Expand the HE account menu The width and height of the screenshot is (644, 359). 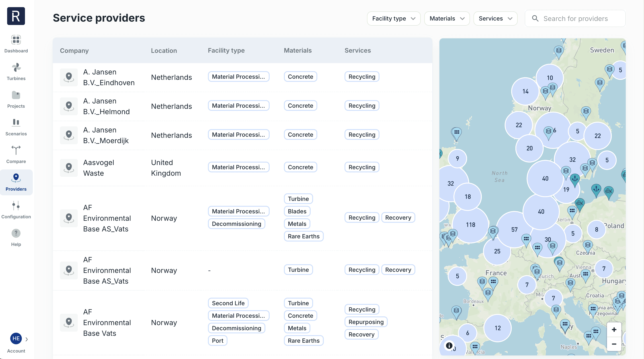click(27, 339)
